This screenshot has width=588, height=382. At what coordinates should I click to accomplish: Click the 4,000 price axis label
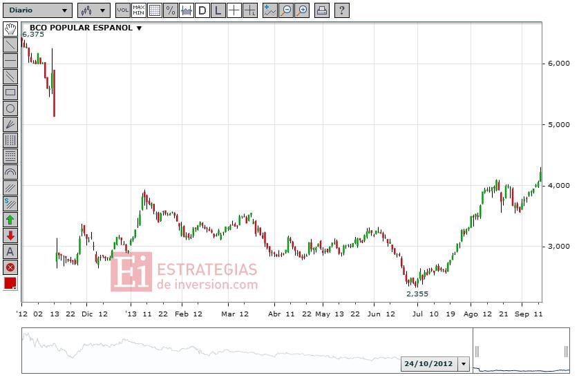[558, 185]
